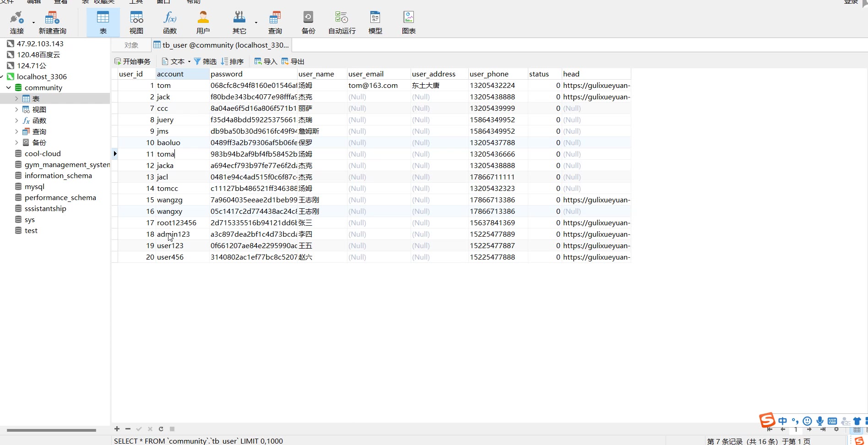
Task: Click the 筛选 filter button
Action: [205, 61]
